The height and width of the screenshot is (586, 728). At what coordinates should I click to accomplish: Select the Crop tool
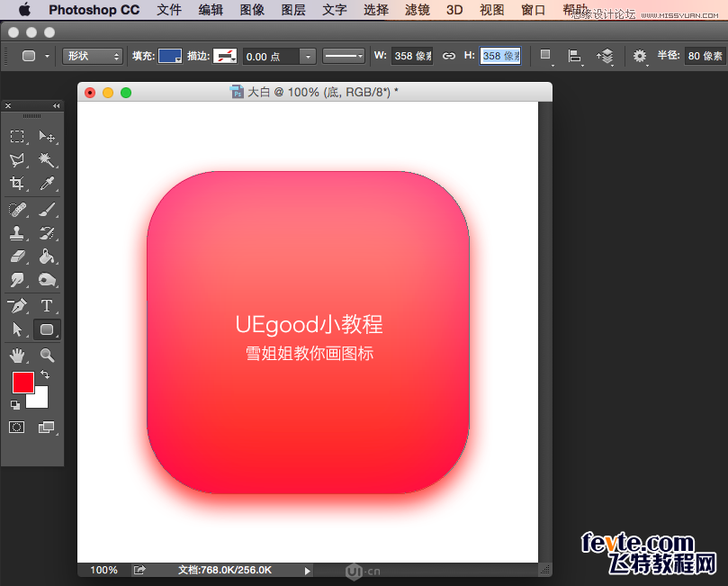coord(17,185)
